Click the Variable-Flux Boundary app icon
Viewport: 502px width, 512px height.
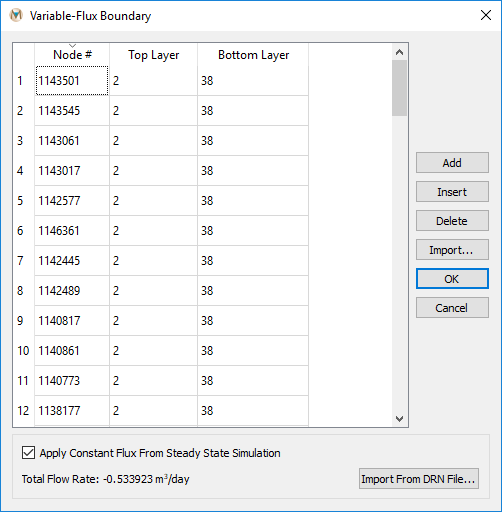16,16
